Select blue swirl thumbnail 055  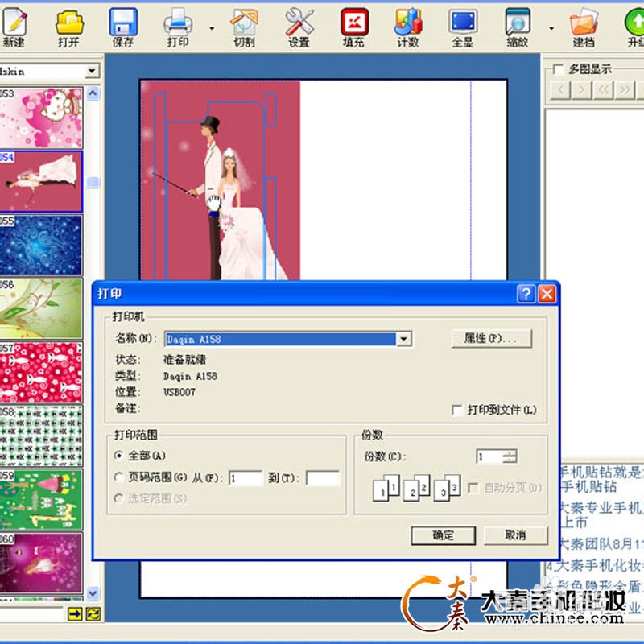(41, 245)
